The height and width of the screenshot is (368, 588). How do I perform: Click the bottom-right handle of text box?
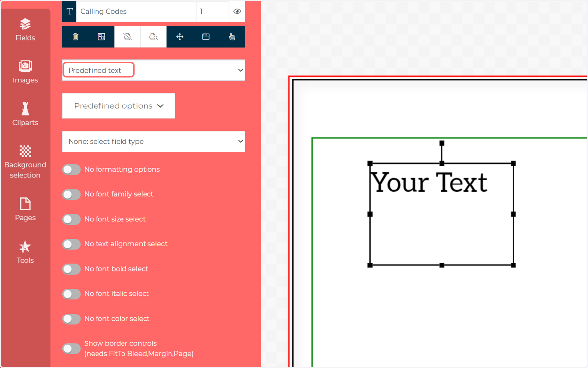tap(514, 265)
